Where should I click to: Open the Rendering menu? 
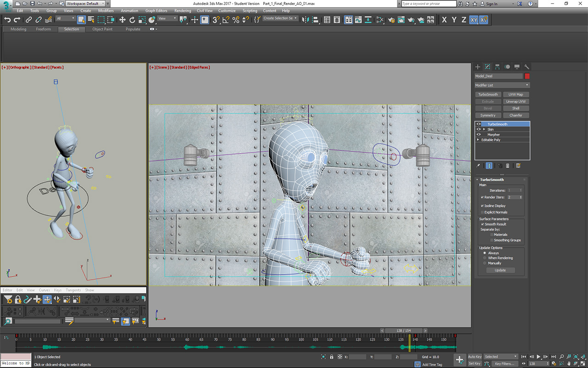point(182,10)
